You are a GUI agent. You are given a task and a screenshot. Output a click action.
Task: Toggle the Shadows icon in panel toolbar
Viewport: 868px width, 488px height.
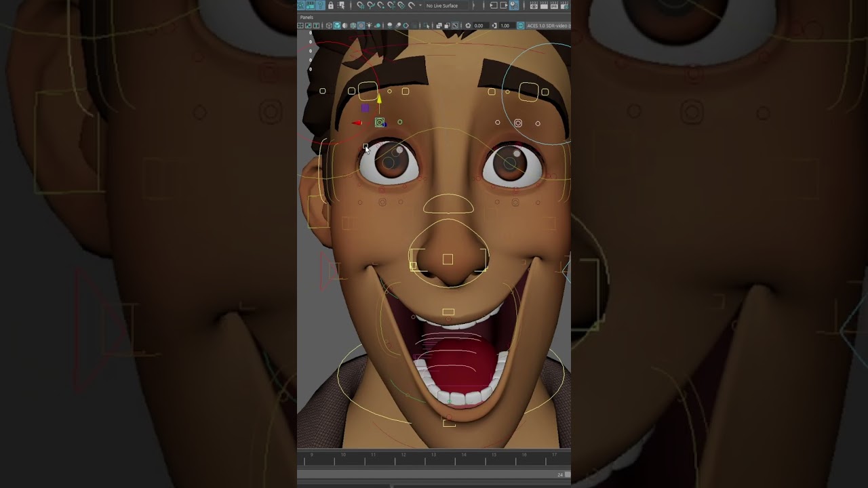coord(378,26)
